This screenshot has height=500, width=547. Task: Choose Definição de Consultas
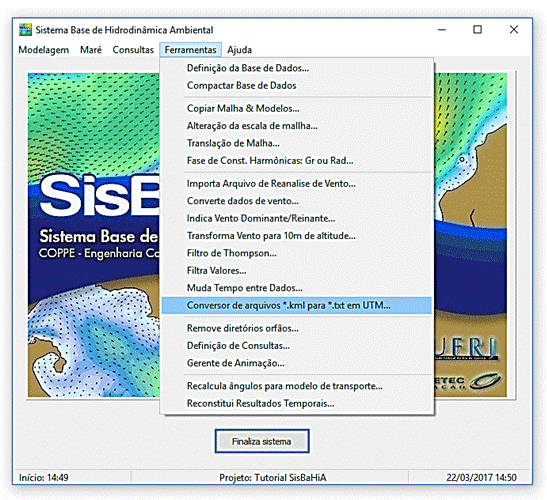point(297,346)
